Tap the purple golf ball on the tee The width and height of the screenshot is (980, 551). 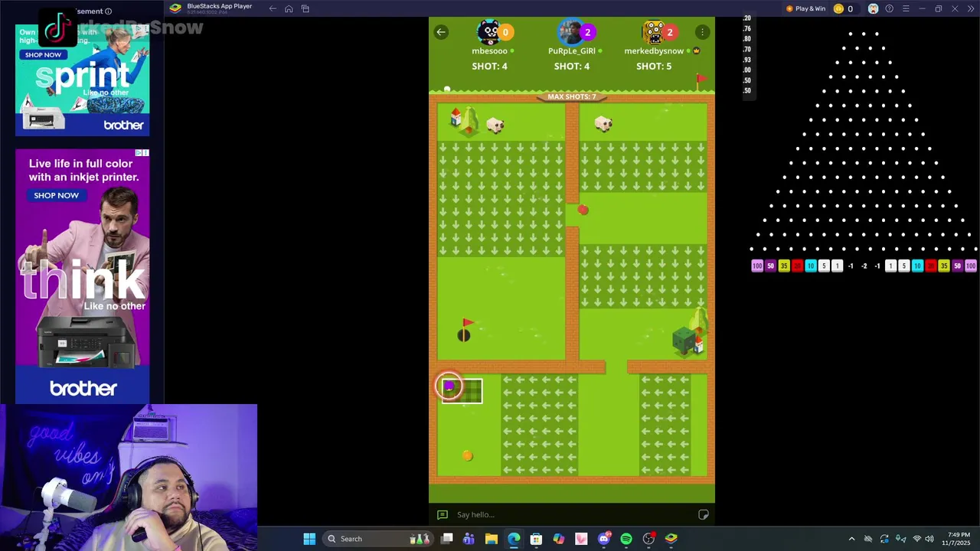point(449,386)
